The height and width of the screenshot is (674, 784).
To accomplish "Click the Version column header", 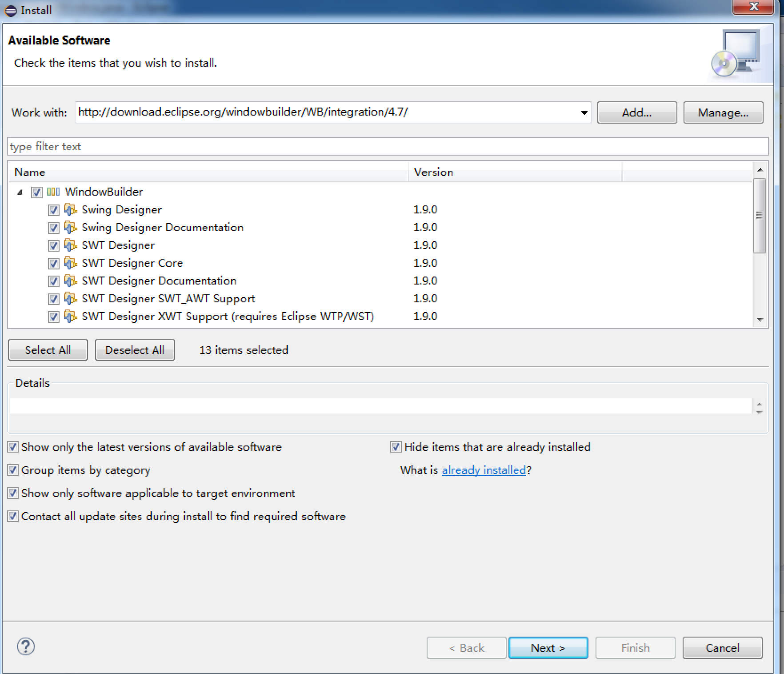I will tap(515, 172).
